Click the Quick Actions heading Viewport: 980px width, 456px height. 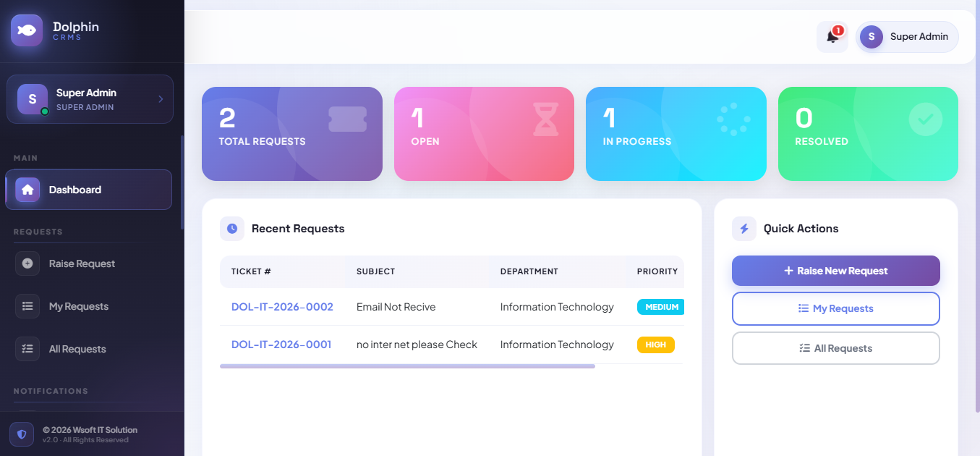(x=801, y=229)
